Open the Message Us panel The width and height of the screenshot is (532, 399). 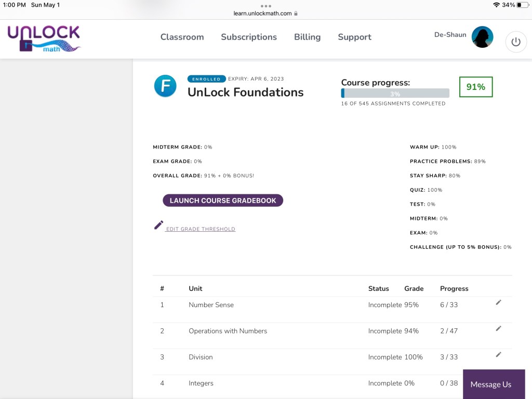(x=490, y=384)
